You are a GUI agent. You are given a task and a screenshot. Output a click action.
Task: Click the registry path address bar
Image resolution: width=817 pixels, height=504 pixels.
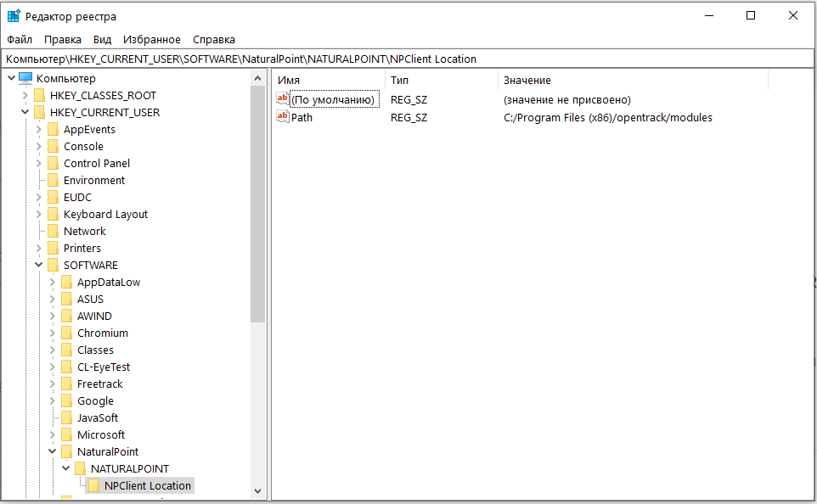coord(408,59)
